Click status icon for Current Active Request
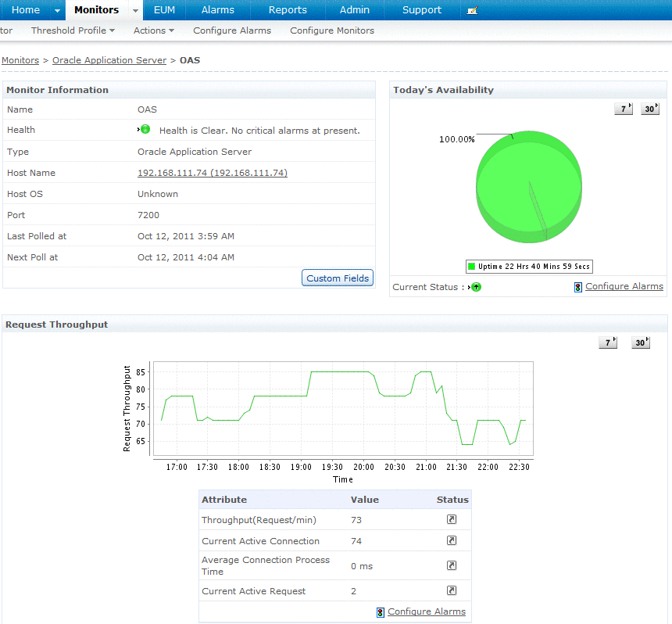This screenshot has width=672, height=624. coord(452,591)
